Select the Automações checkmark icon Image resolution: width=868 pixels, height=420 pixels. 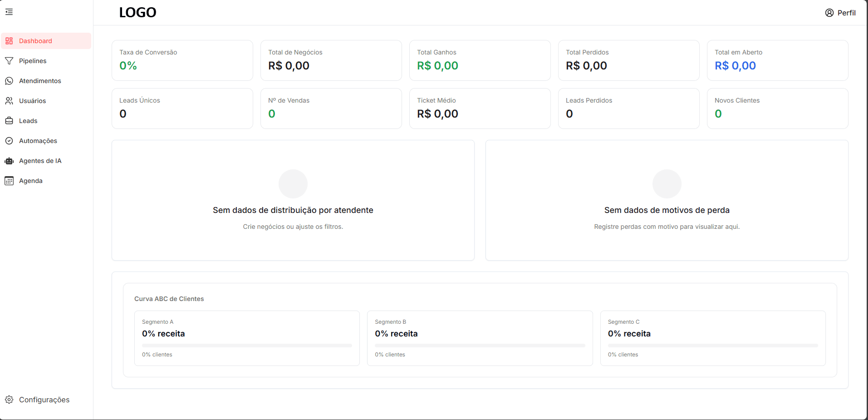(9, 140)
